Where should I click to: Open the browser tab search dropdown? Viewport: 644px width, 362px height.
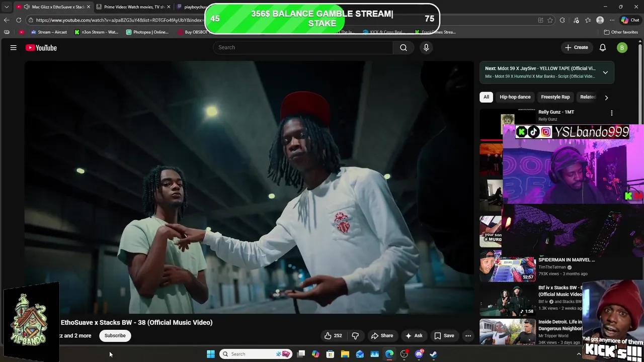coord(7,7)
